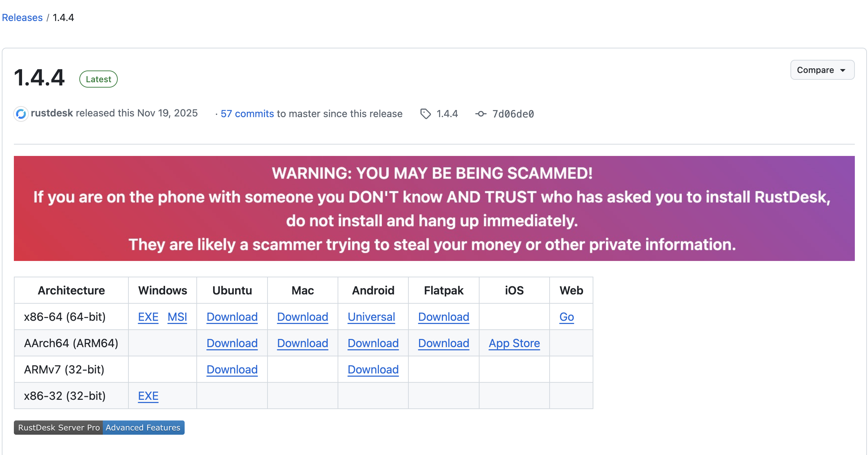Download Windows x86-64 MSI installer
Image resolution: width=868 pixels, height=455 pixels.
coord(177,317)
